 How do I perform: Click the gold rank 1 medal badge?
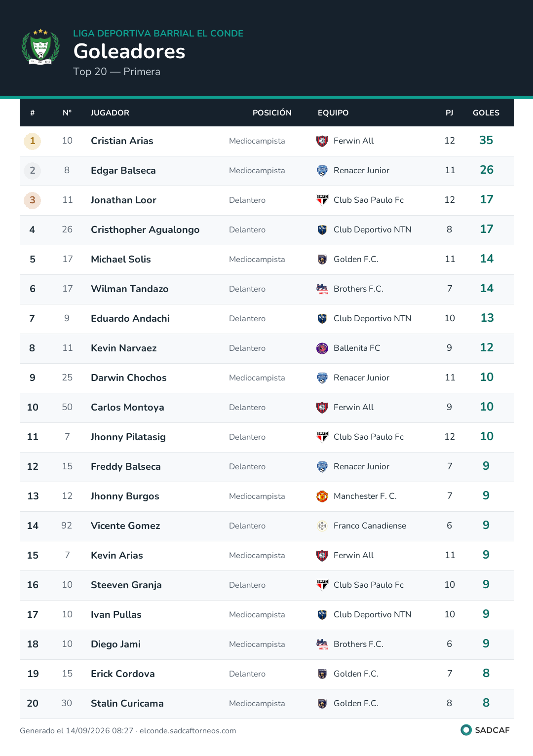pos(33,141)
